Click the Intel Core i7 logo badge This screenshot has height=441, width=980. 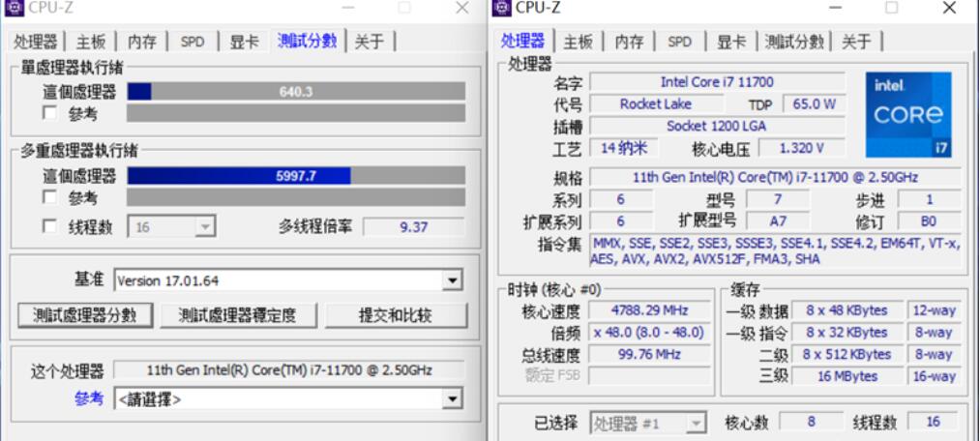pyautogui.click(x=908, y=114)
